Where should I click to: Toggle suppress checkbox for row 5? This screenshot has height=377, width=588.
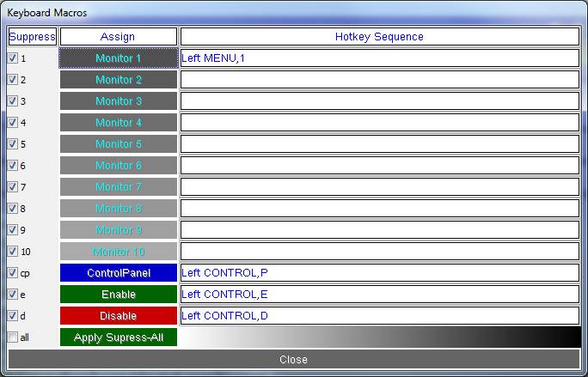pos(13,144)
